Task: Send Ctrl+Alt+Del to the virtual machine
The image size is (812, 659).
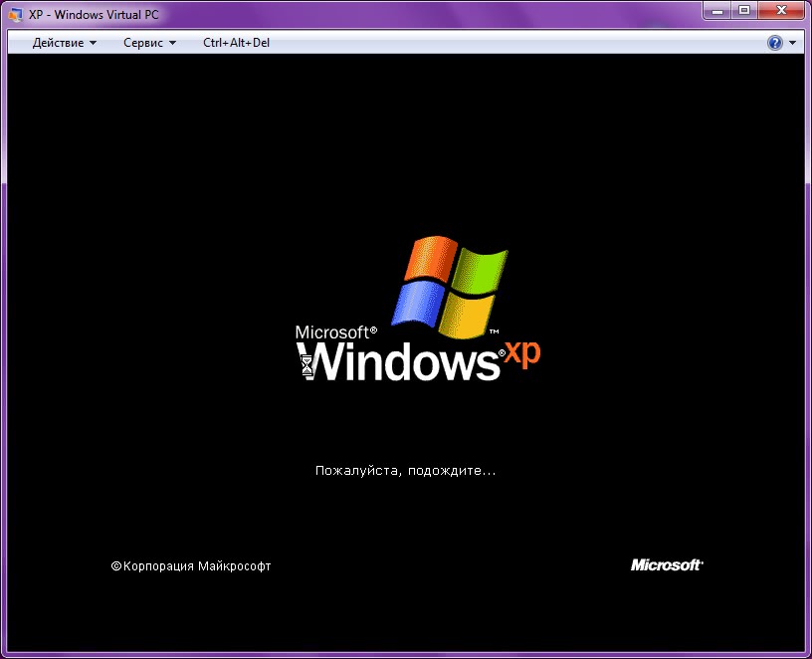Action: tap(236, 43)
